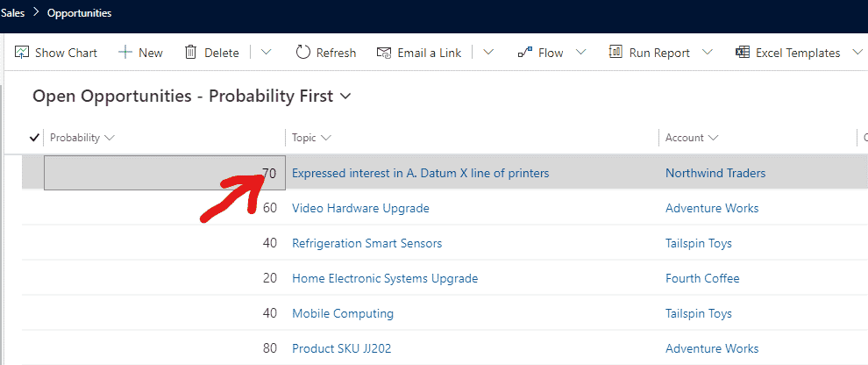Click the Email a Link envelope icon

click(383, 53)
